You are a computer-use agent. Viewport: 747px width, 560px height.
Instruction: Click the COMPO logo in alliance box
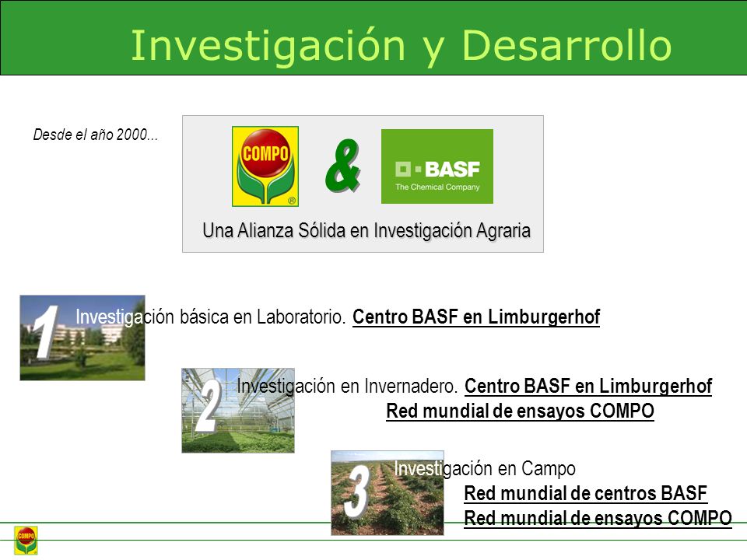(x=265, y=166)
